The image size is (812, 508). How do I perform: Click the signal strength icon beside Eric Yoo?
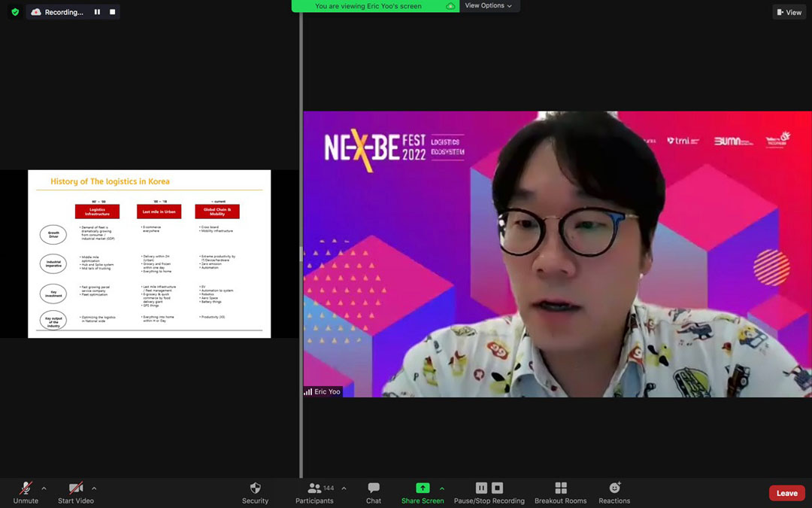click(308, 392)
